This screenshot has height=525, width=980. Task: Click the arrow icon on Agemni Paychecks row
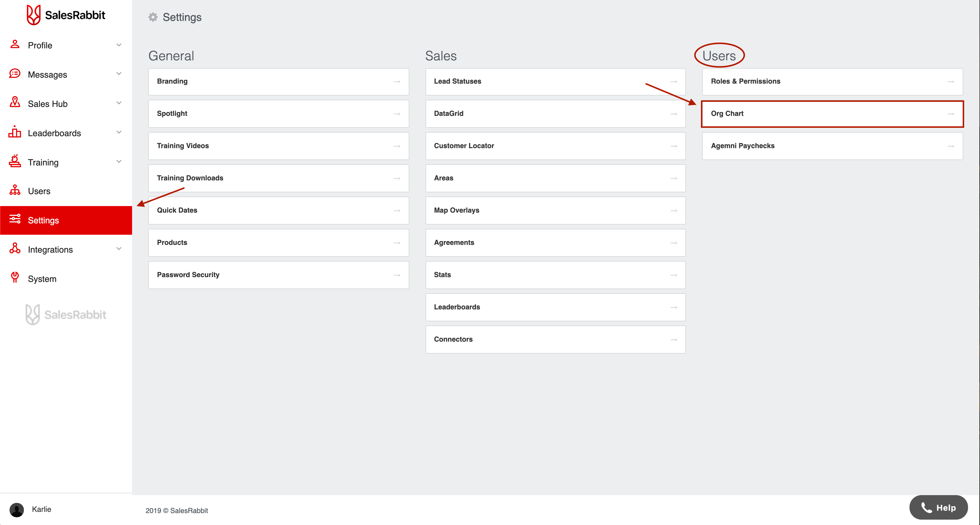tap(951, 146)
